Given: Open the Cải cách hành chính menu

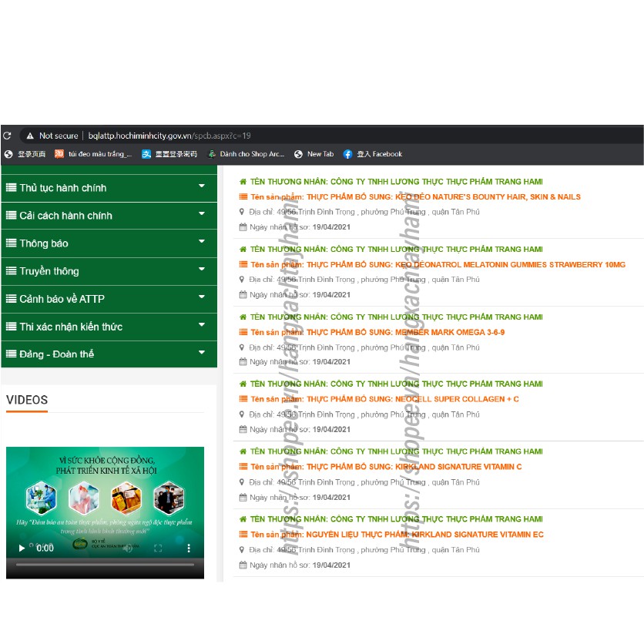Looking at the screenshot, I should [109, 215].
